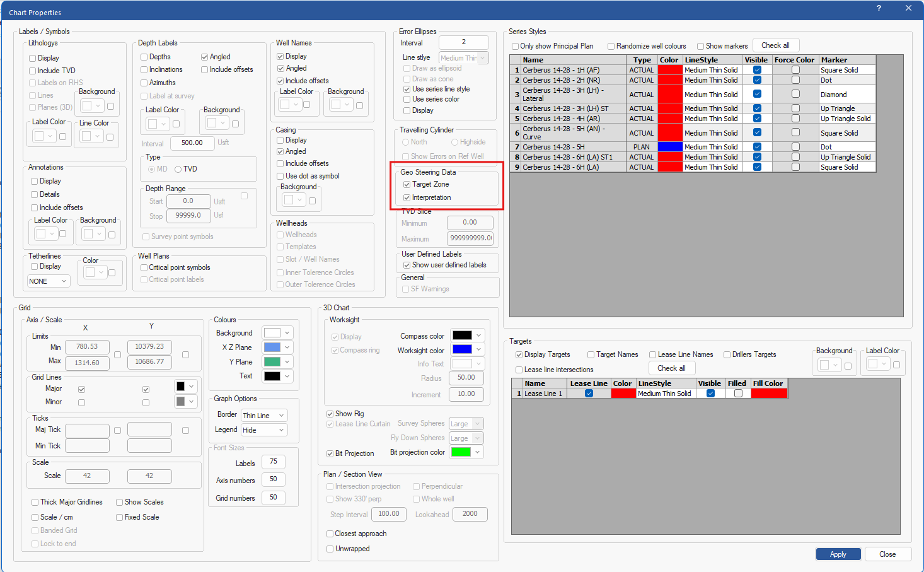Open the Compass color dropdown
924x572 pixels.
point(479,336)
